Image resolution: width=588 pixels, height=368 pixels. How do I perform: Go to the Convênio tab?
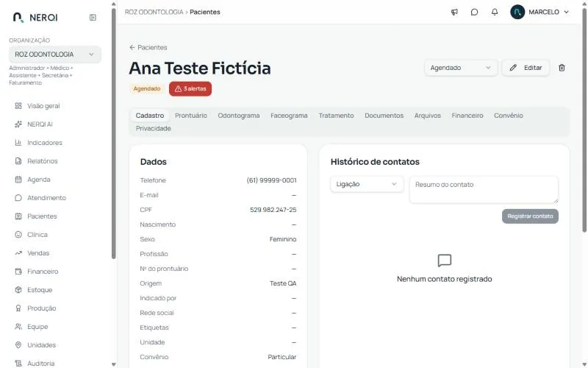509,116
